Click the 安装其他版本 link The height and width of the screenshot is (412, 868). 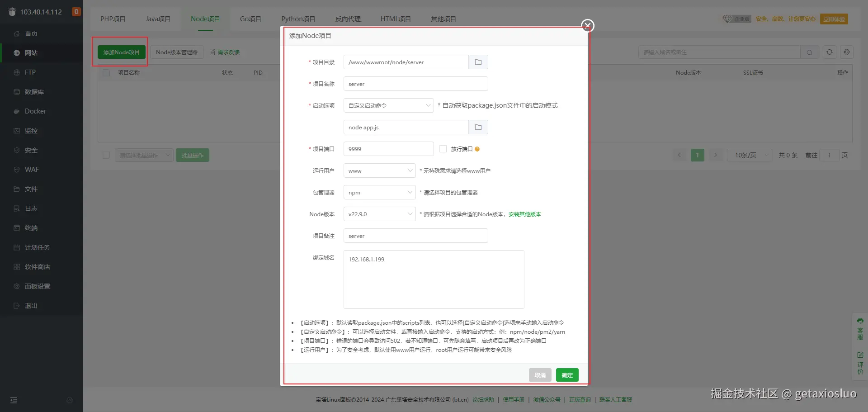point(525,214)
